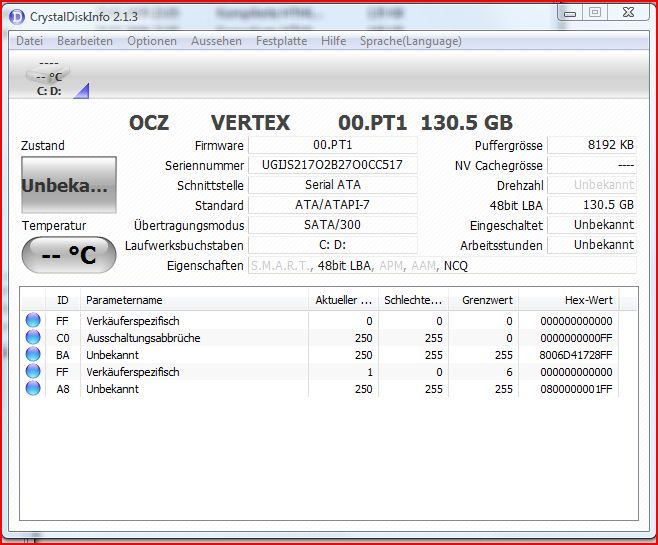Click status orb of the BA Unbekannt row

point(33,355)
